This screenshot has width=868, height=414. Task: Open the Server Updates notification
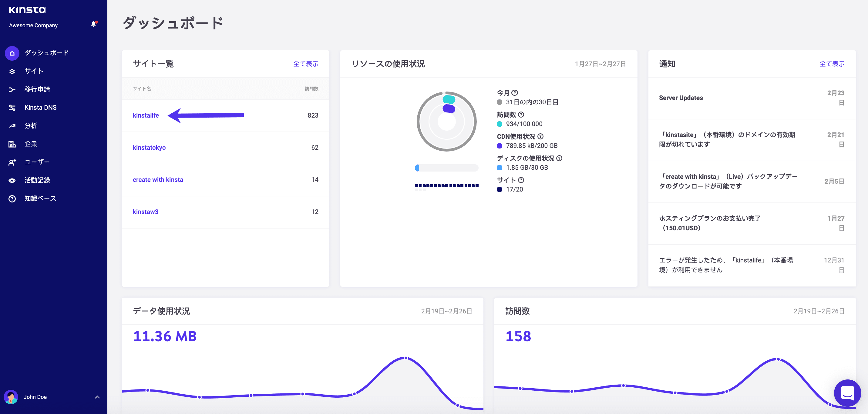click(x=752, y=98)
